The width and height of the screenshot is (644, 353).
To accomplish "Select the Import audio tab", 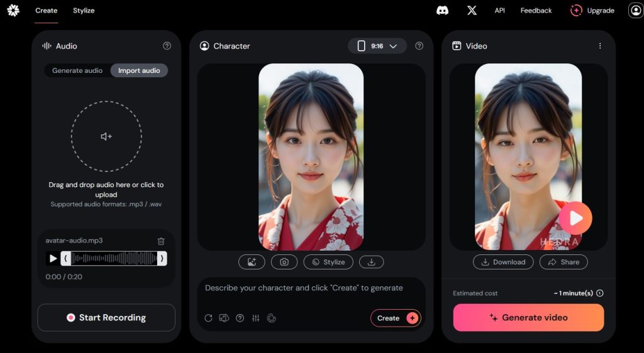I will (x=139, y=70).
